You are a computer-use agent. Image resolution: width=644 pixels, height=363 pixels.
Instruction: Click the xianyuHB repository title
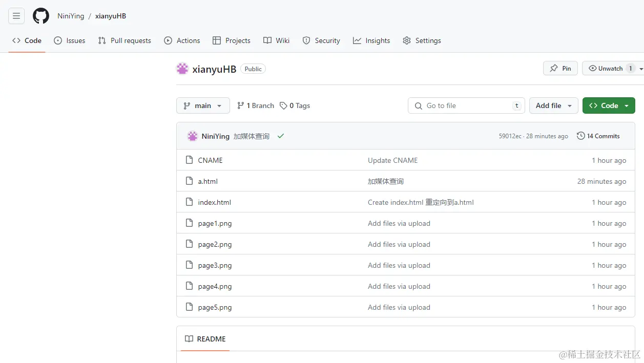[214, 69]
